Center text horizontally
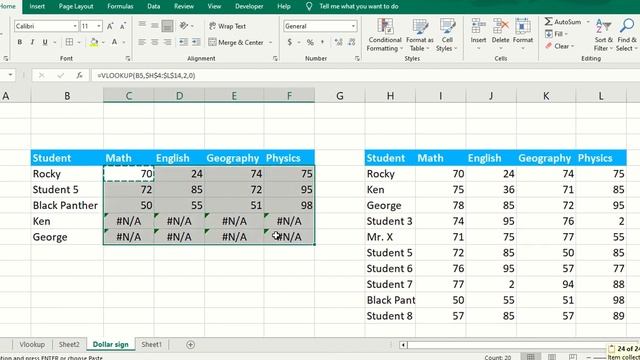640x360 pixels. click(x=155, y=42)
